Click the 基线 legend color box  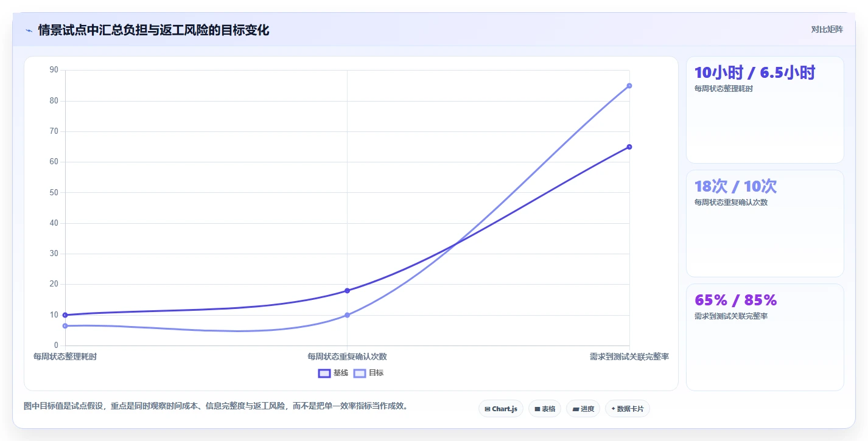click(x=324, y=373)
